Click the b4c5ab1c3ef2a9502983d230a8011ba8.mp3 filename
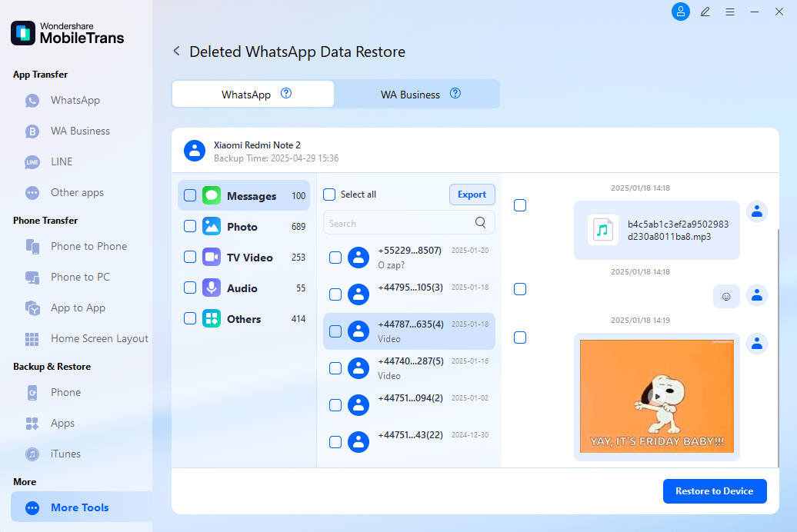 point(678,230)
